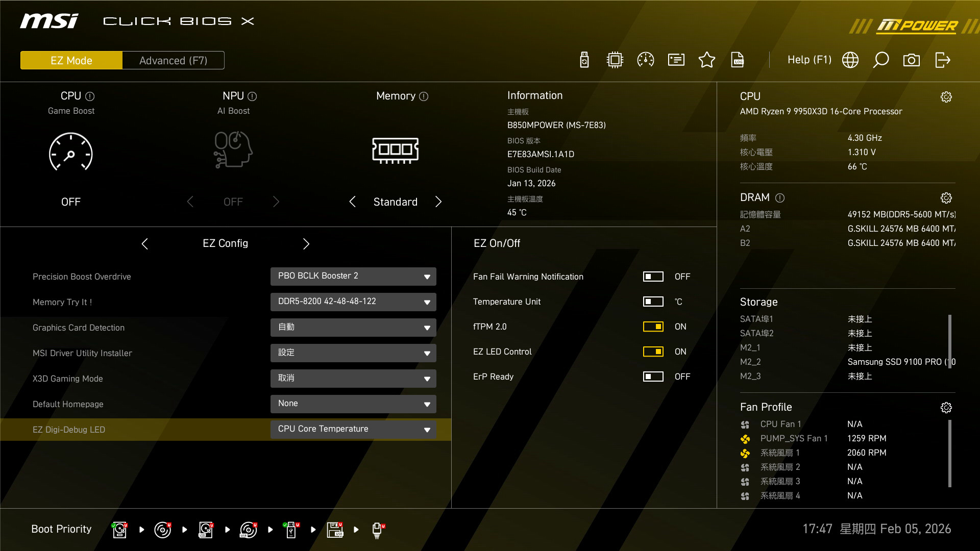Open the Precision Boost Overdrive dropdown
Image resolution: width=980 pixels, height=551 pixels.
353,276
